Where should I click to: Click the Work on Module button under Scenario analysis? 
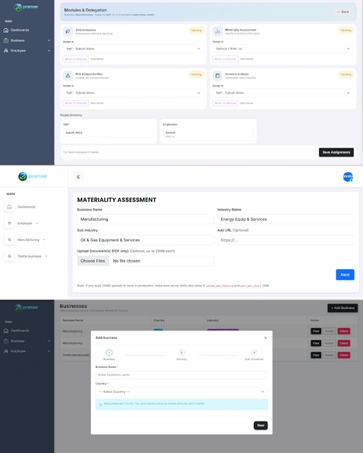coord(225,103)
